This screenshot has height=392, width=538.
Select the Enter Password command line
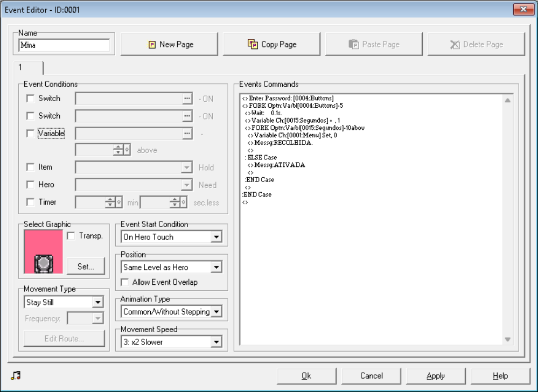pos(288,98)
